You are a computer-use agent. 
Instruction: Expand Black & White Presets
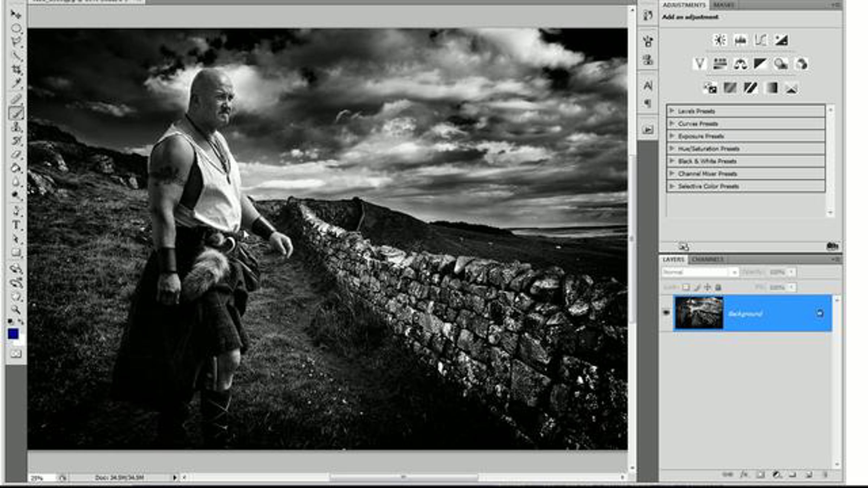[672, 161]
